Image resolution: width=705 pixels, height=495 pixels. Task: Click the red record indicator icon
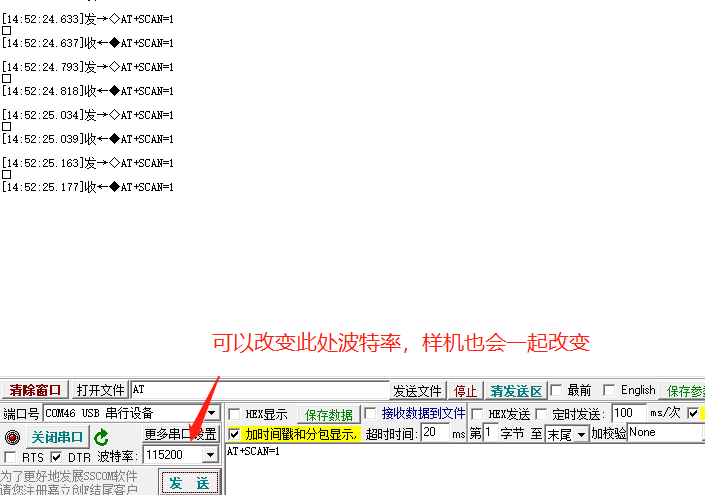click(12, 437)
